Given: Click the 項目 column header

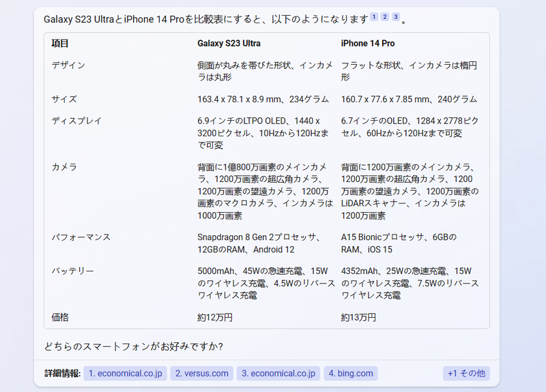Looking at the screenshot, I should click(x=60, y=44).
